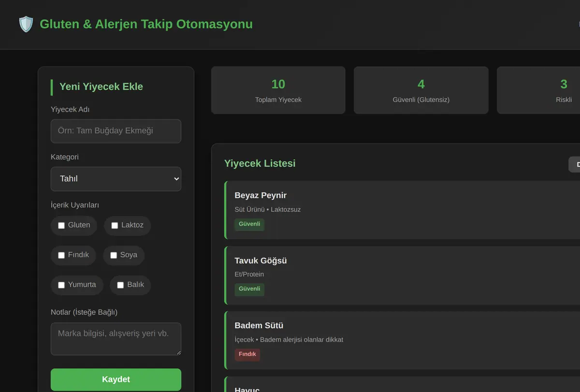Open the Kategori dropdown showing Tahıl
The image size is (580, 392).
[116, 179]
